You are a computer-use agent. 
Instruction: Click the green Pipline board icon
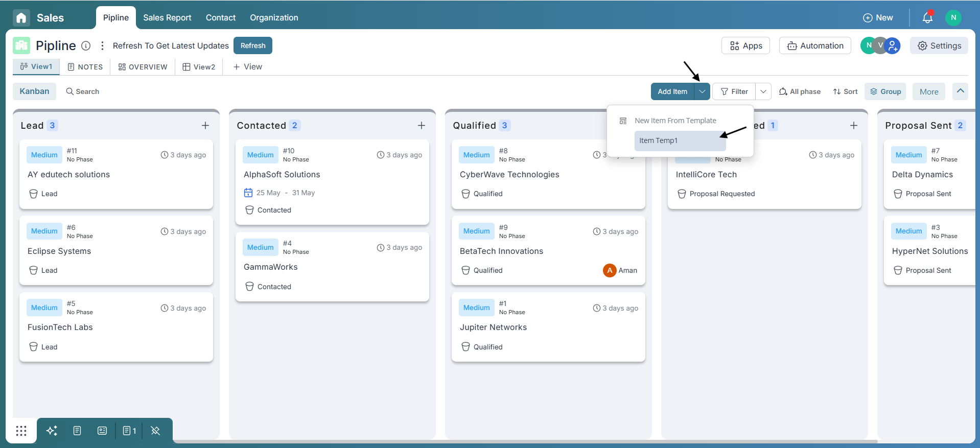[21, 45]
